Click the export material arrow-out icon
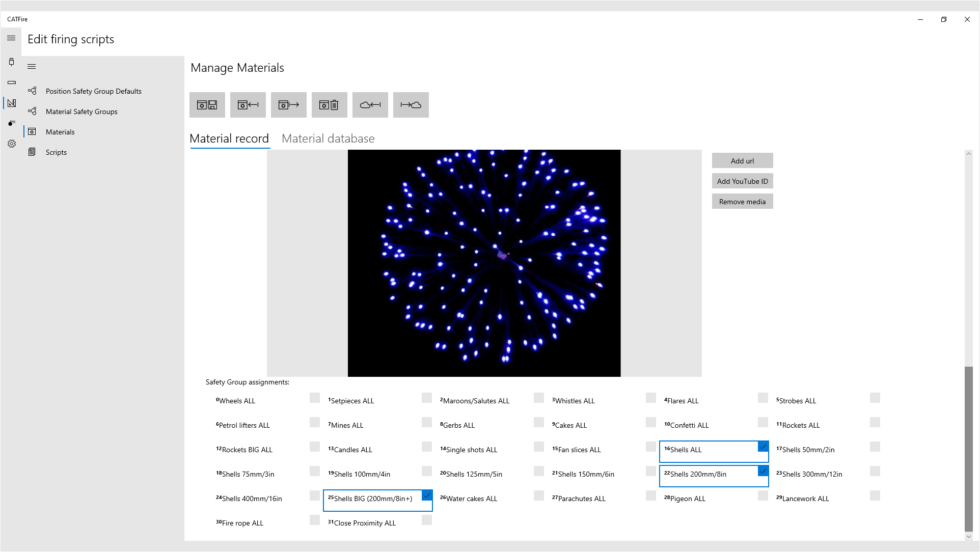 click(289, 105)
